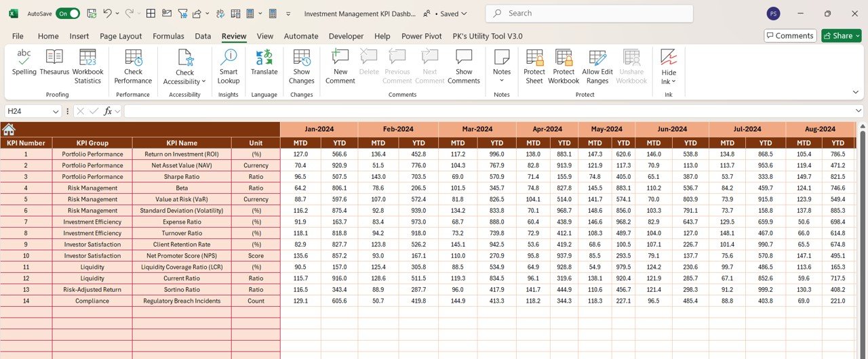The width and height of the screenshot is (868, 359).
Task: Toggle the AutoSave switch
Action: point(67,14)
